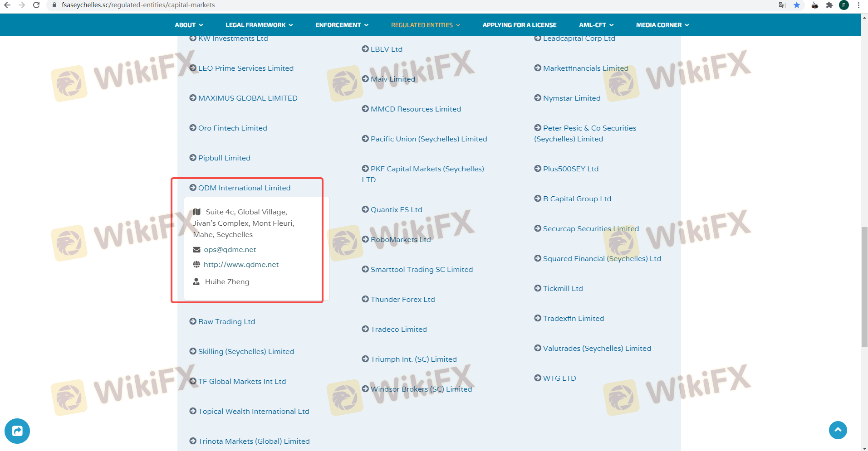
Task: Click the translate page icon in address bar
Action: pyautogui.click(x=782, y=5)
